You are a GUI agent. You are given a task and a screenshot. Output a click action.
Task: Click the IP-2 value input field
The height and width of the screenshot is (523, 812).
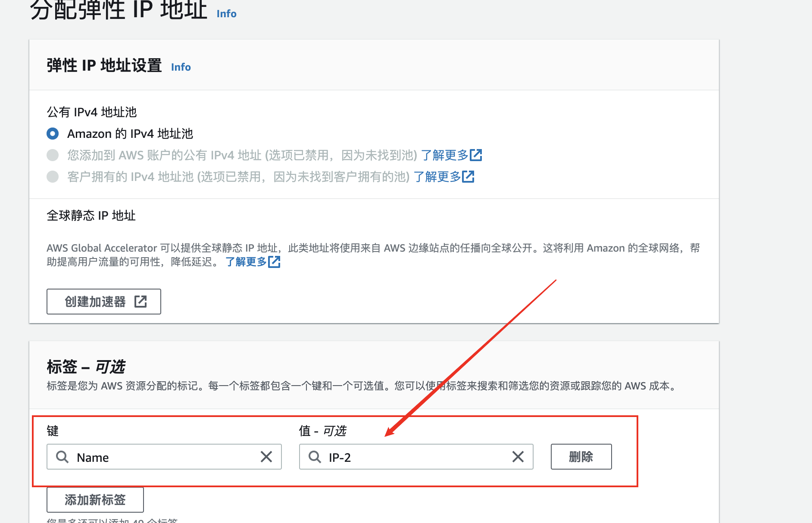416,457
